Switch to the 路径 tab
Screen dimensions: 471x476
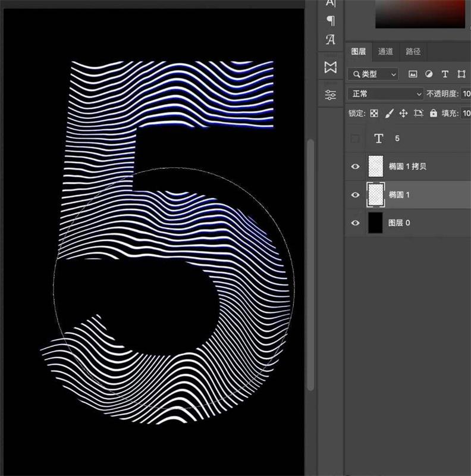tap(413, 51)
